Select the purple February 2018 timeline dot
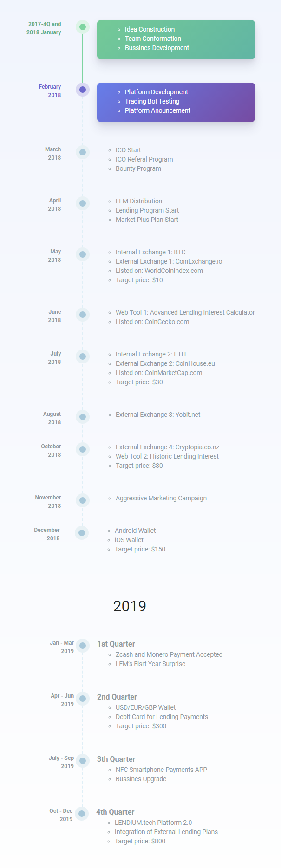This screenshot has height=868, width=281. [x=83, y=90]
